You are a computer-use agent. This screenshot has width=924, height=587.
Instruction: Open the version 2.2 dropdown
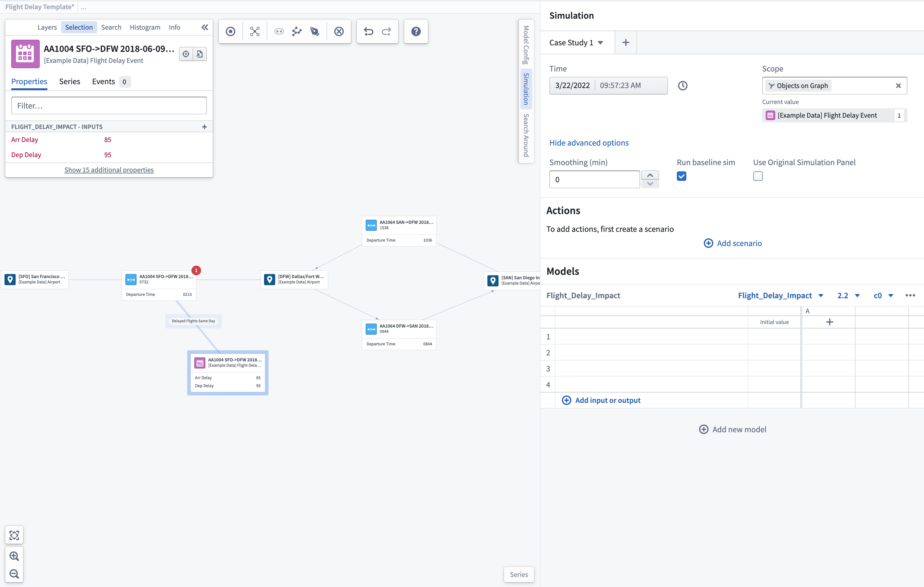[848, 295]
